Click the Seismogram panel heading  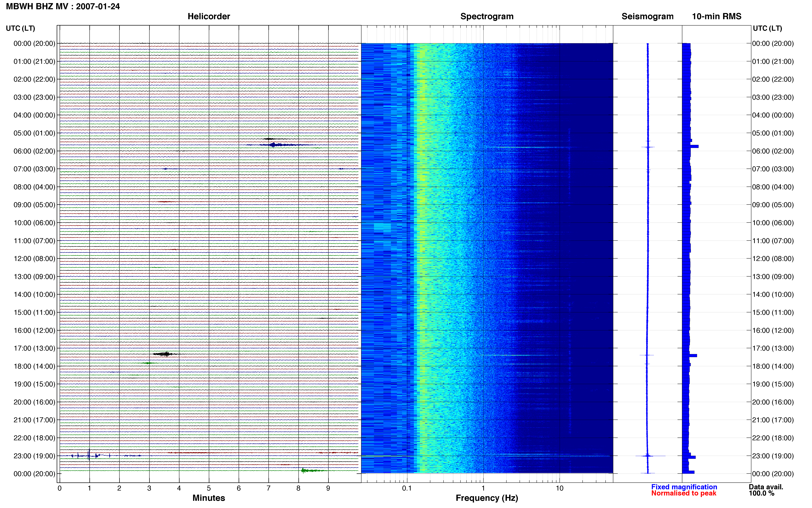647,16
